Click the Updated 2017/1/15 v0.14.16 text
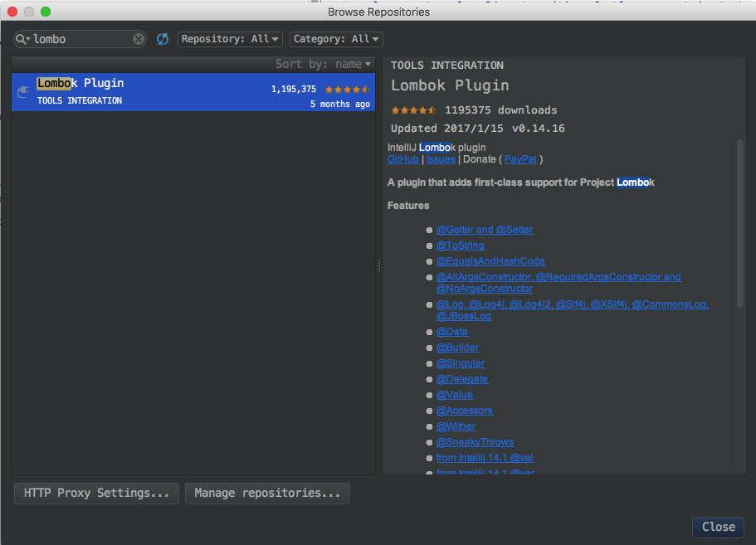This screenshot has width=756, height=545. point(477,129)
